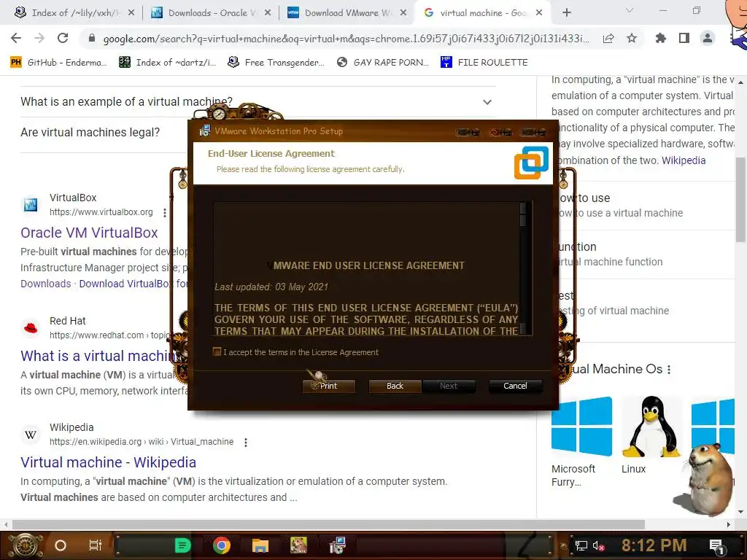Click the Wikipedia result favicon
The height and width of the screenshot is (560, 747).
(x=31, y=435)
